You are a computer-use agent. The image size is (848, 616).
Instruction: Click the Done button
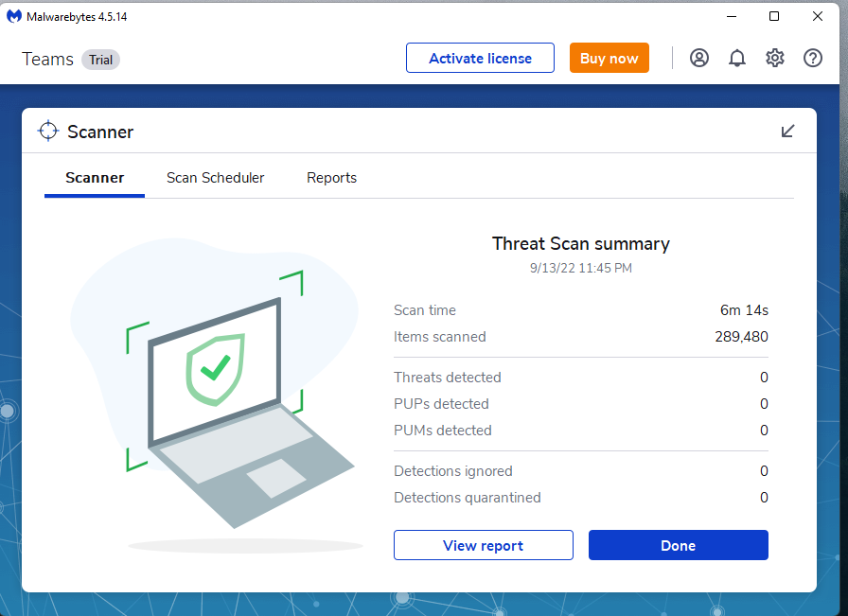[x=679, y=545]
